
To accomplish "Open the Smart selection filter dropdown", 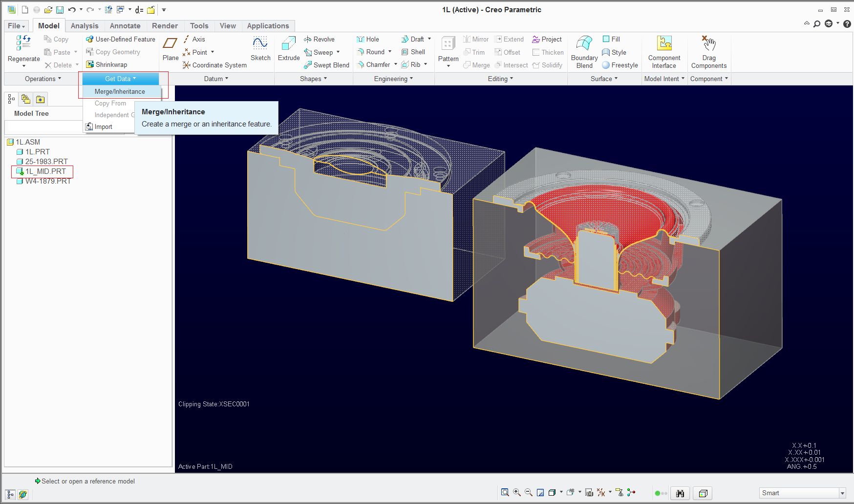I will click(x=842, y=493).
